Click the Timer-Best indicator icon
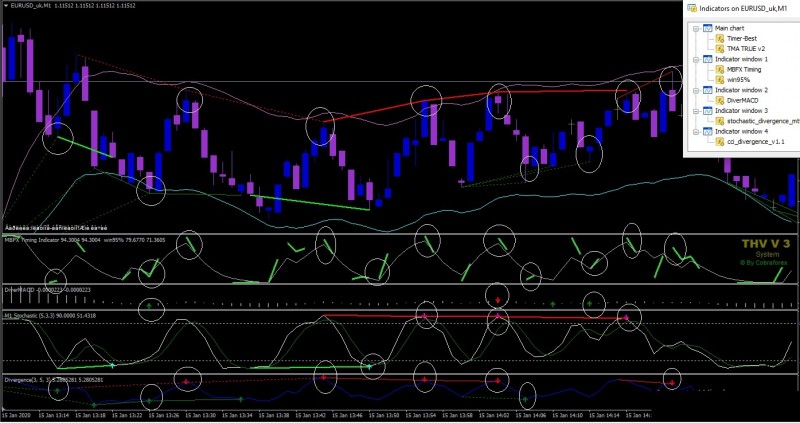 tap(720, 39)
